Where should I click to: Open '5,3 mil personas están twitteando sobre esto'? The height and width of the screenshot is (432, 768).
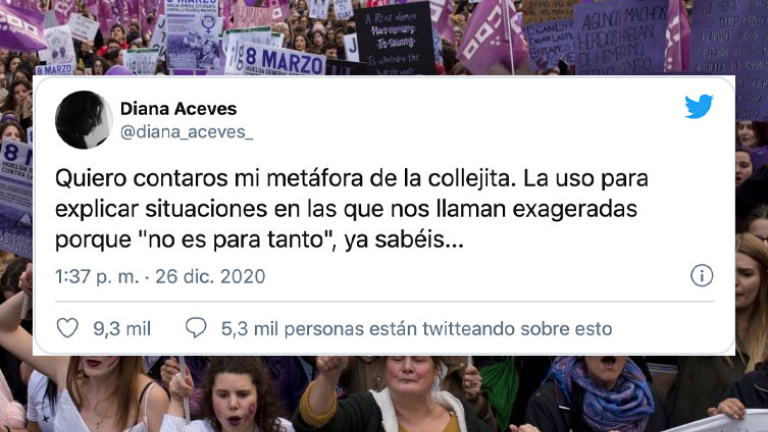pos(416,329)
